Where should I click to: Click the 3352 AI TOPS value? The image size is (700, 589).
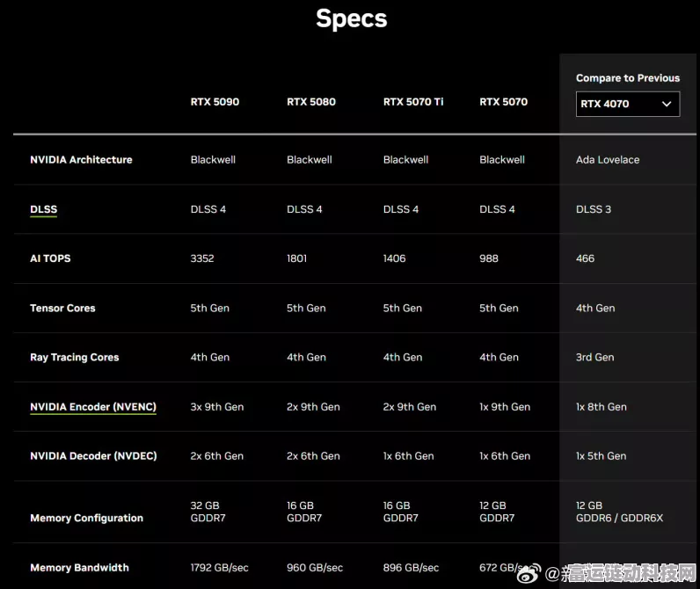[202, 258]
